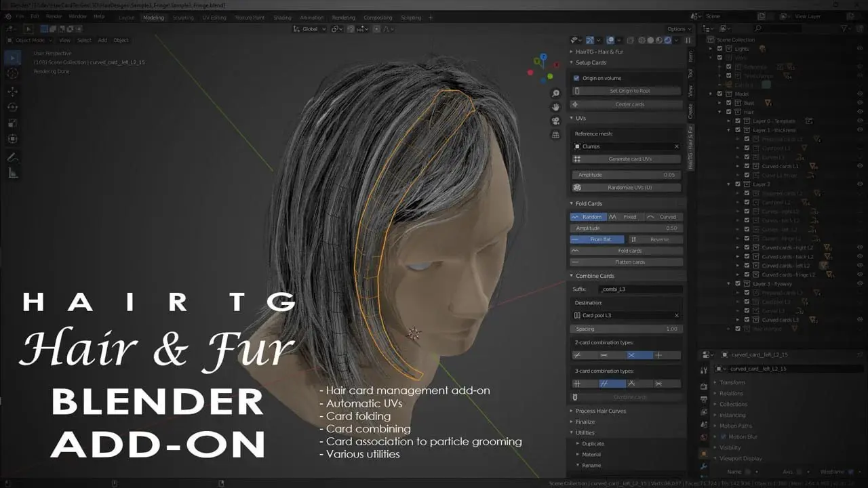868x488 pixels.
Task: Toggle camera view icon in viewport
Action: point(556,121)
